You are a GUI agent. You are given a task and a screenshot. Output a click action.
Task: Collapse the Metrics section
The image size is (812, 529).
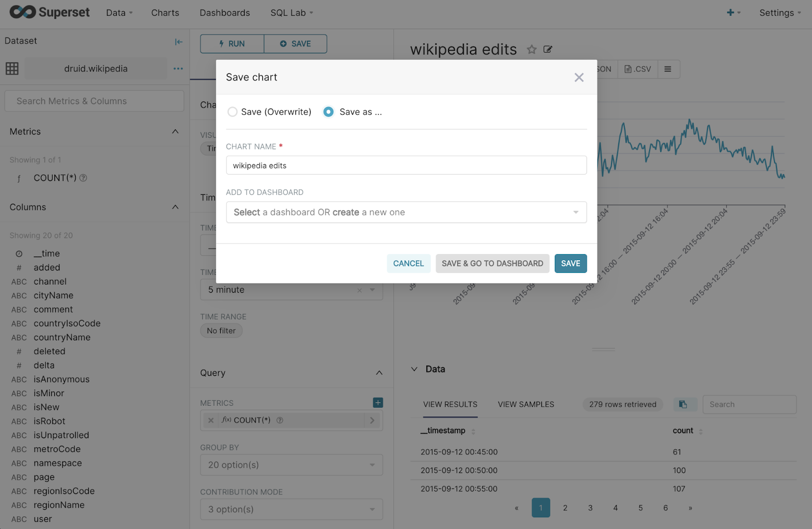point(175,132)
